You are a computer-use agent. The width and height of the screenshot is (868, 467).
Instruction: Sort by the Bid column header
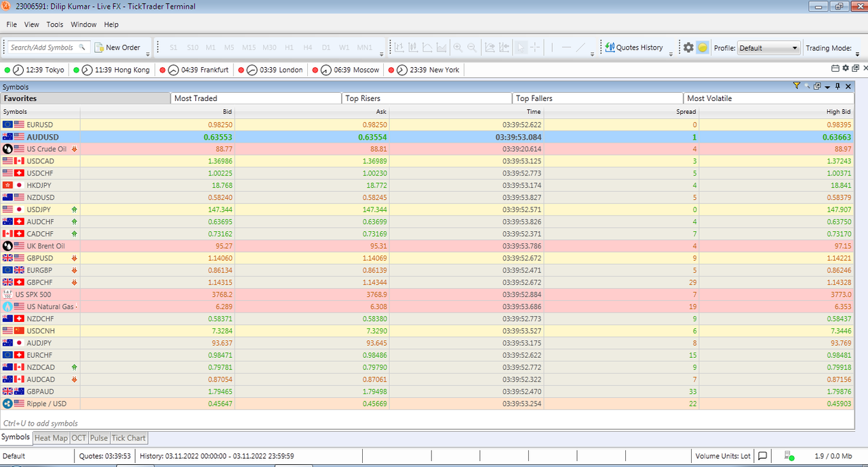[157, 112]
